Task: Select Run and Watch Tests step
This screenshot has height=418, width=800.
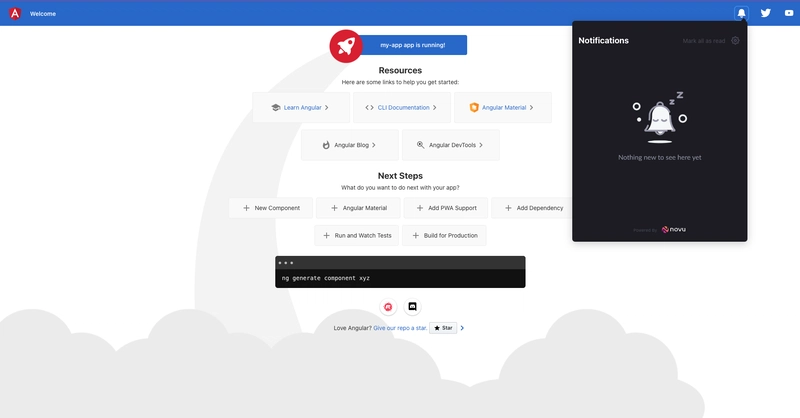Action: (357, 235)
